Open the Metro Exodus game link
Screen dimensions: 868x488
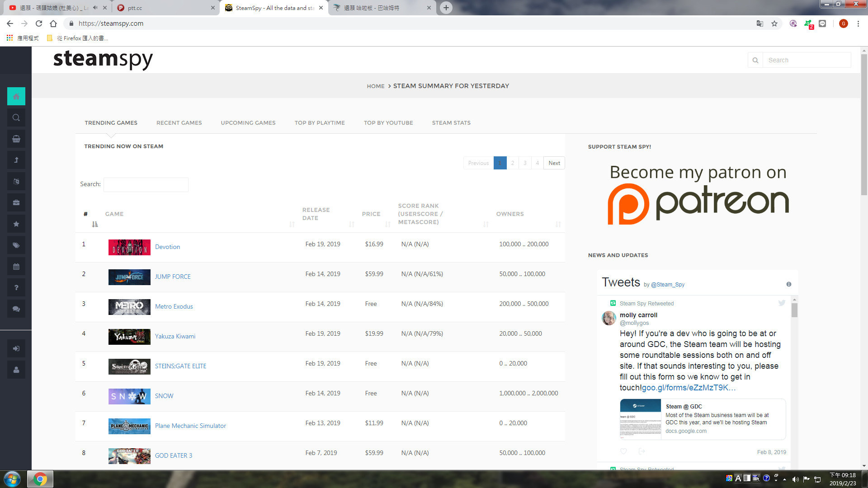[x=174, y=306]
